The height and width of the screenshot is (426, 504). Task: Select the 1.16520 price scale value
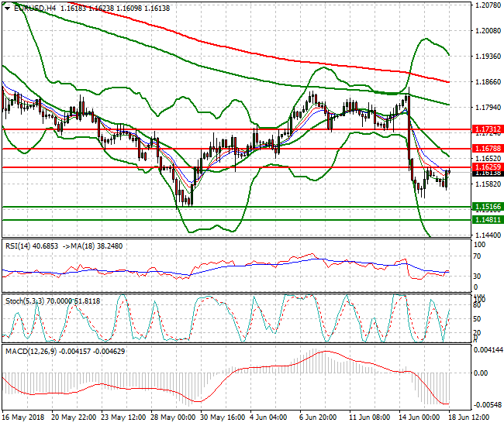(488, 159)
